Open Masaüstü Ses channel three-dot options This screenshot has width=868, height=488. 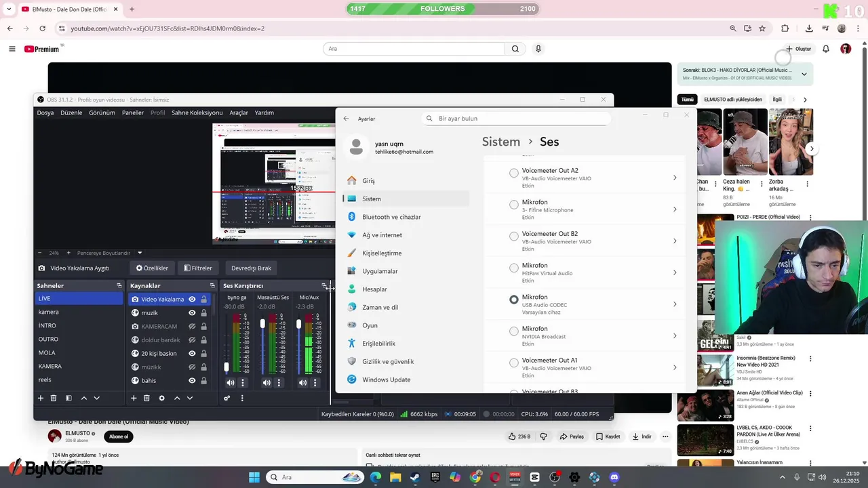(279, 383)
